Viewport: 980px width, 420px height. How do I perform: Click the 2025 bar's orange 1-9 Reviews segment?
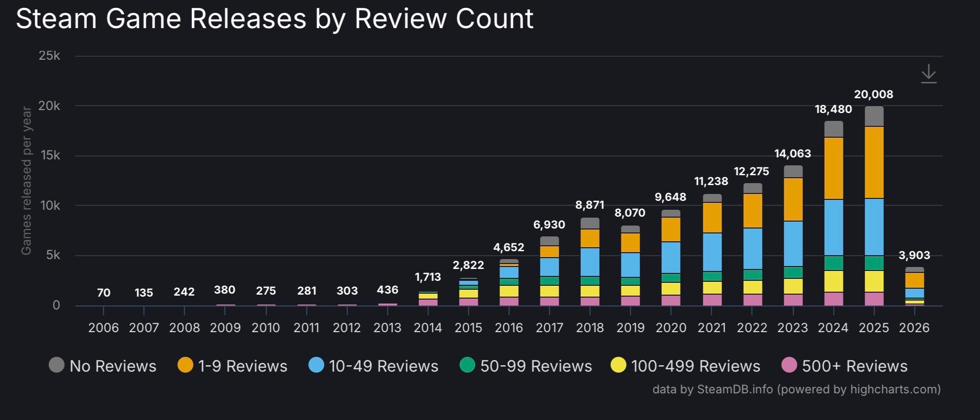click(x=874, y=162)
